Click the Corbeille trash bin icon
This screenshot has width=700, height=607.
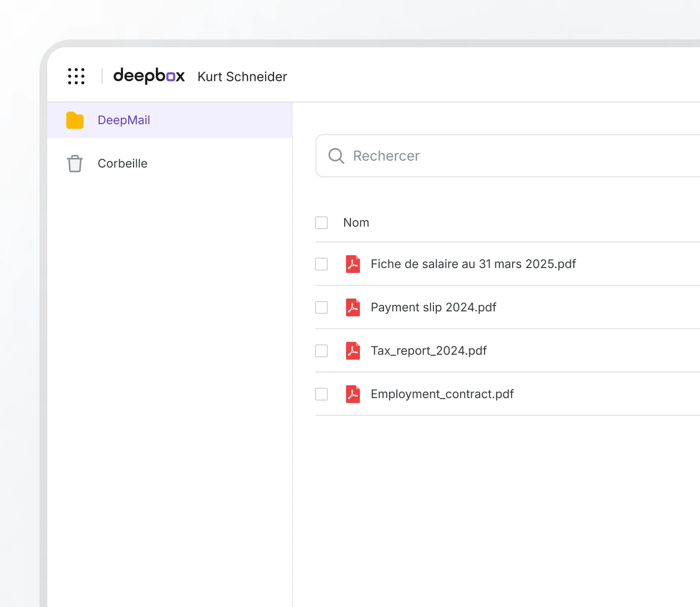point(75,164)
